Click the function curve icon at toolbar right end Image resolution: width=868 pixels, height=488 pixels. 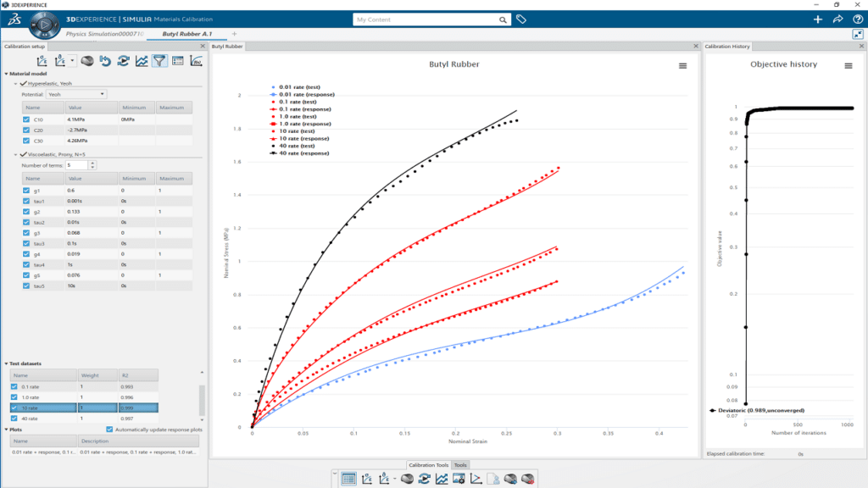(x=196, y=61)
